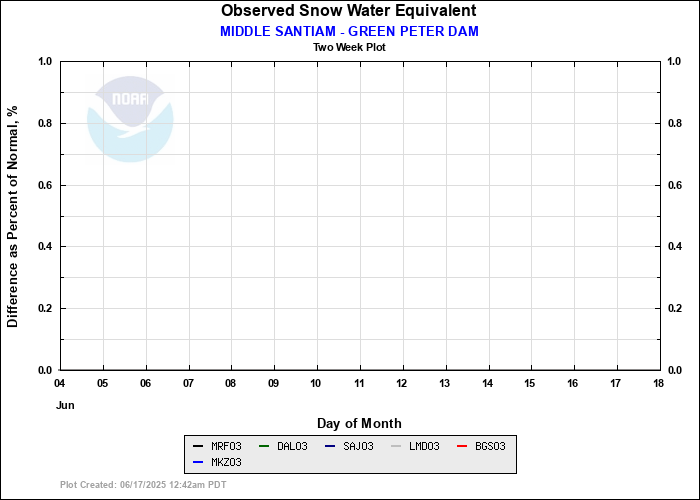The width and height of the screenshot is (700, 500).
Task: Click the 'Plot Created: 06/17/2025 12:42am PDT' timestamp
Action: coord(143,485)
